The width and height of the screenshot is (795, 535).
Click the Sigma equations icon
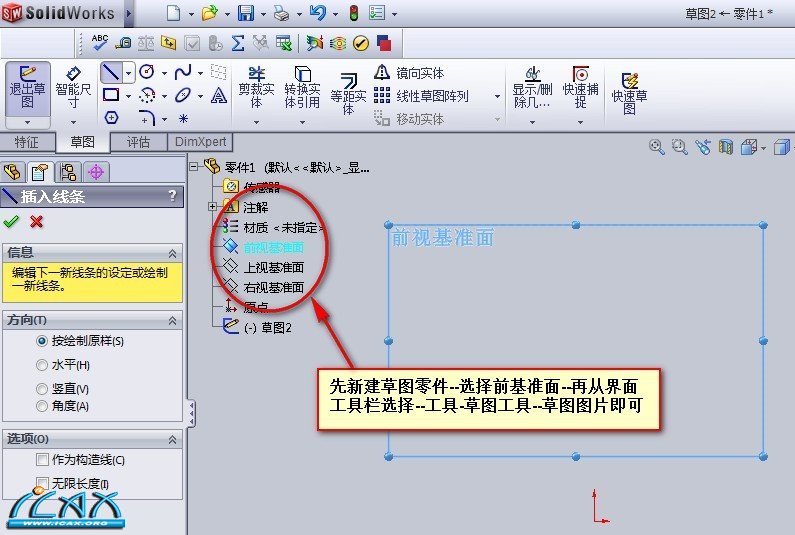coord(238,43)
